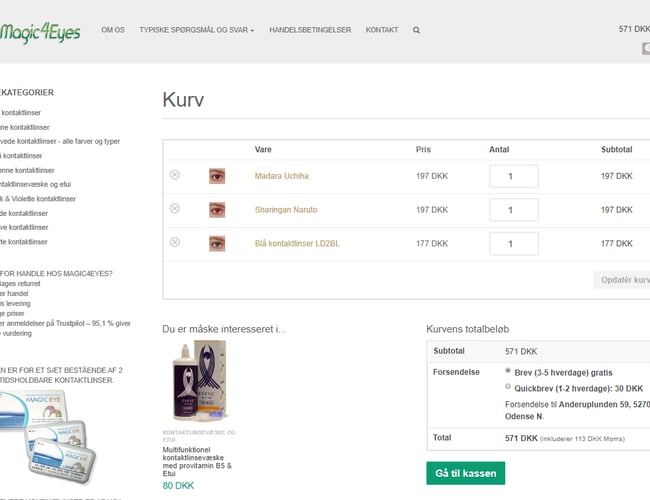Remove Sharingan Naruto from the cart
The height and width of the screenshot is (500, 650).
click(175, 209)
